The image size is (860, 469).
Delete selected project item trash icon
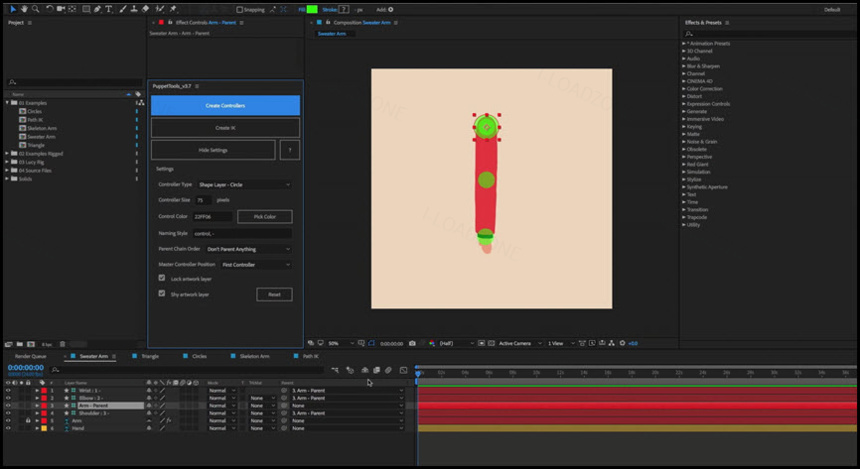(63, 344)
